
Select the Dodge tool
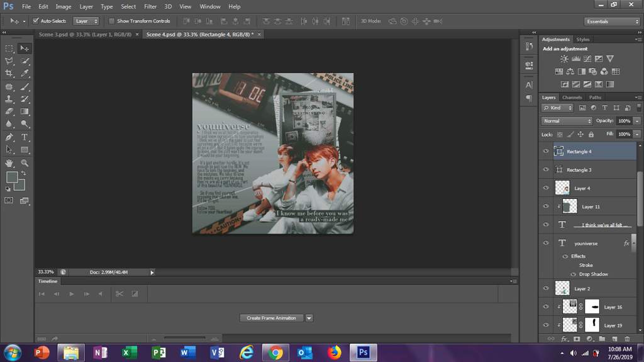(x=25, y=123)
